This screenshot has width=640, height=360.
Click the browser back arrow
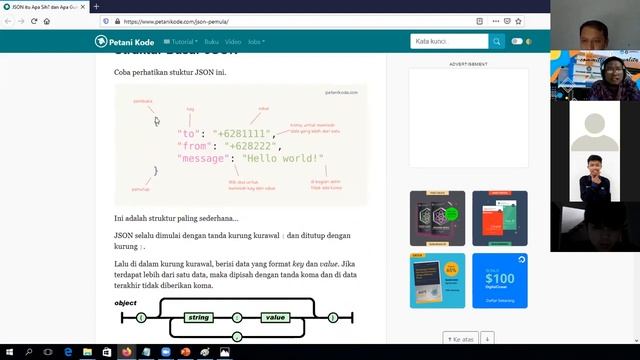8,21
